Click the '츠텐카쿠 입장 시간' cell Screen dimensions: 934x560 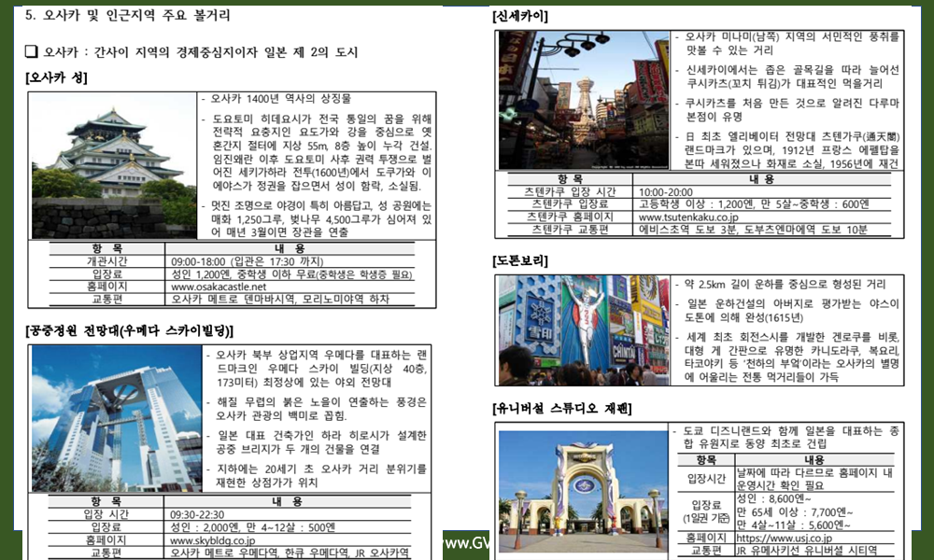coord(570,191)
